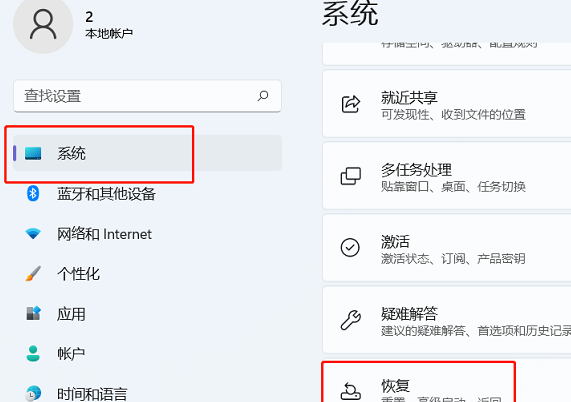
Task: Click the 本地帐户 account name label
Action: 109,34
